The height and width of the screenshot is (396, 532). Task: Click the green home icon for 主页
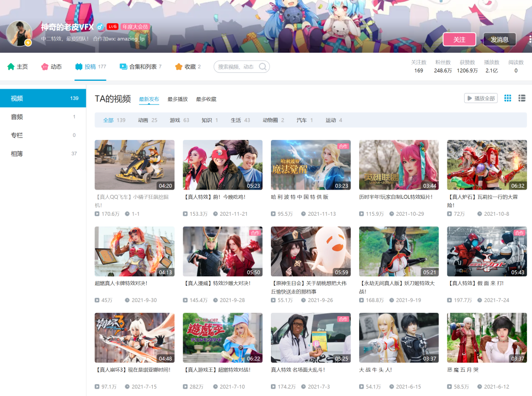[11, 66]
